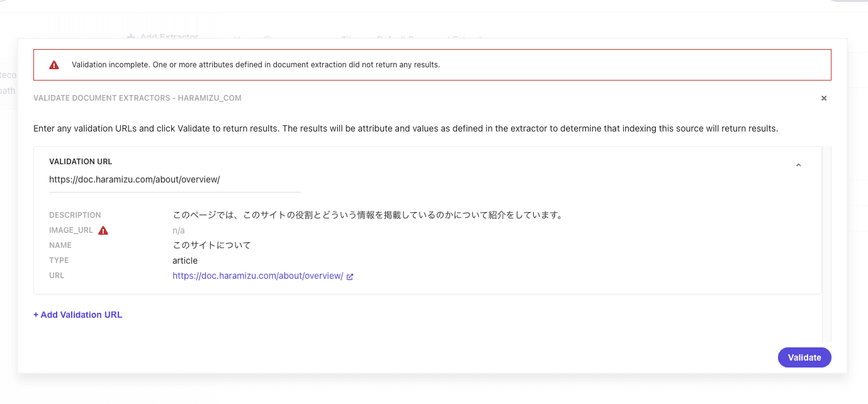Viewport: 868px width, 404px height.
Task: Click the NAME value 'このサイトについて'
Action: coord(211,245)
